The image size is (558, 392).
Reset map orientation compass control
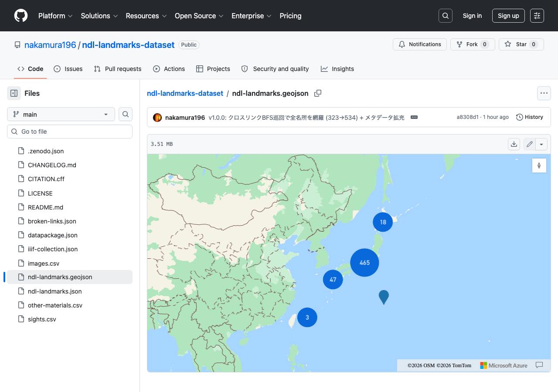click(x=539, y=166)
